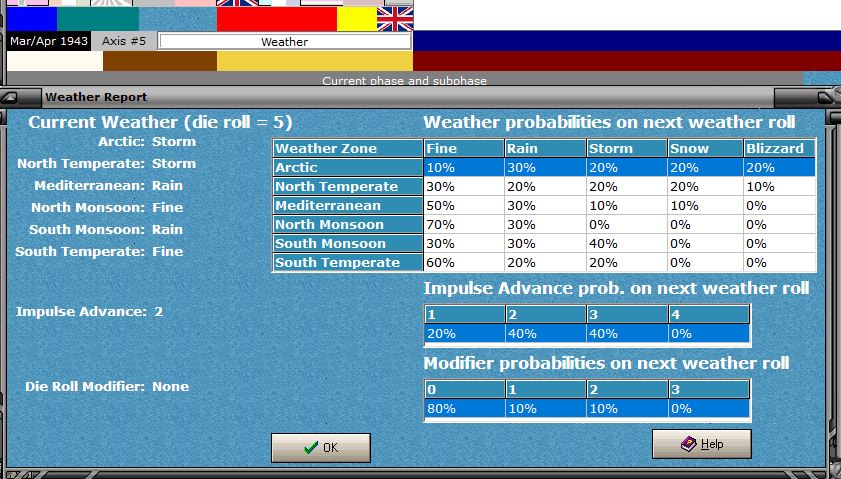The image size is (841, 479).
Task: Click Impulse Advance 20% value under column 1
Action: [x=464, y=334]
